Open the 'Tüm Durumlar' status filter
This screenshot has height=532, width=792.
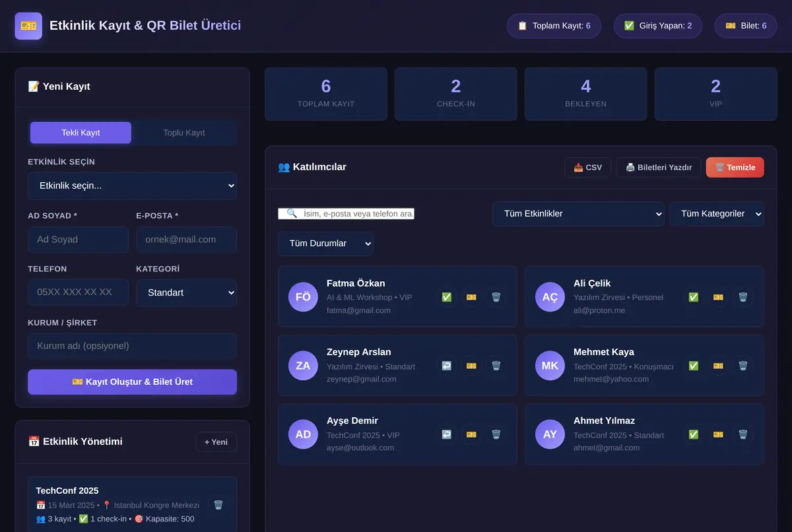(x=325, y=244)
